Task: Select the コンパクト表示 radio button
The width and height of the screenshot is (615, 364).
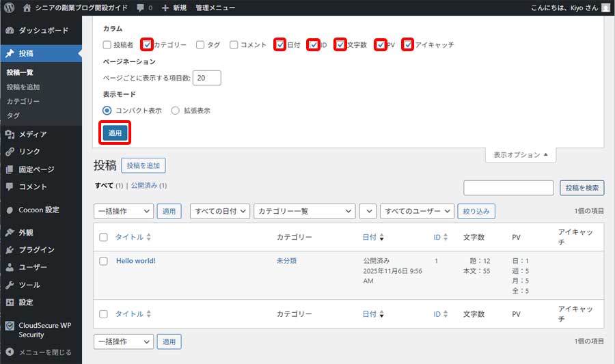Action: pos(107,111)
